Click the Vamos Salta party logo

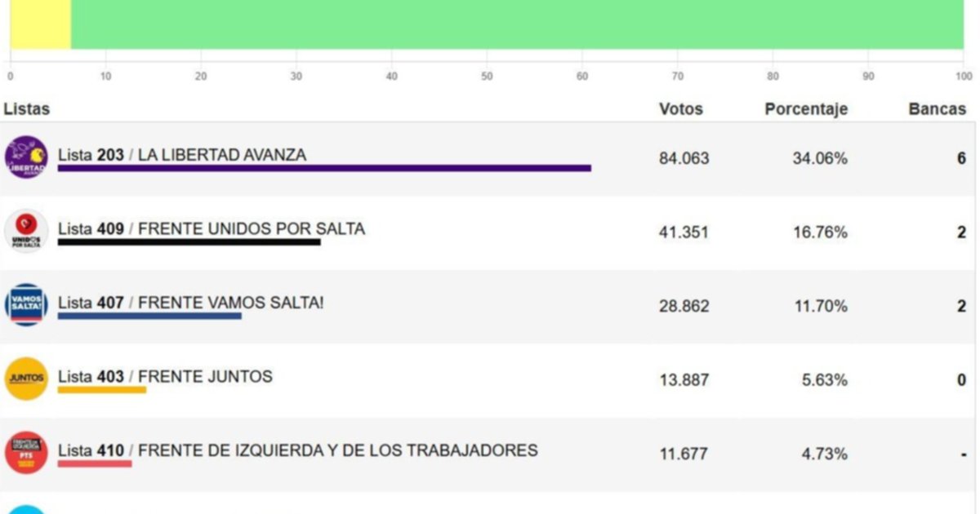[x=26, y=305]
